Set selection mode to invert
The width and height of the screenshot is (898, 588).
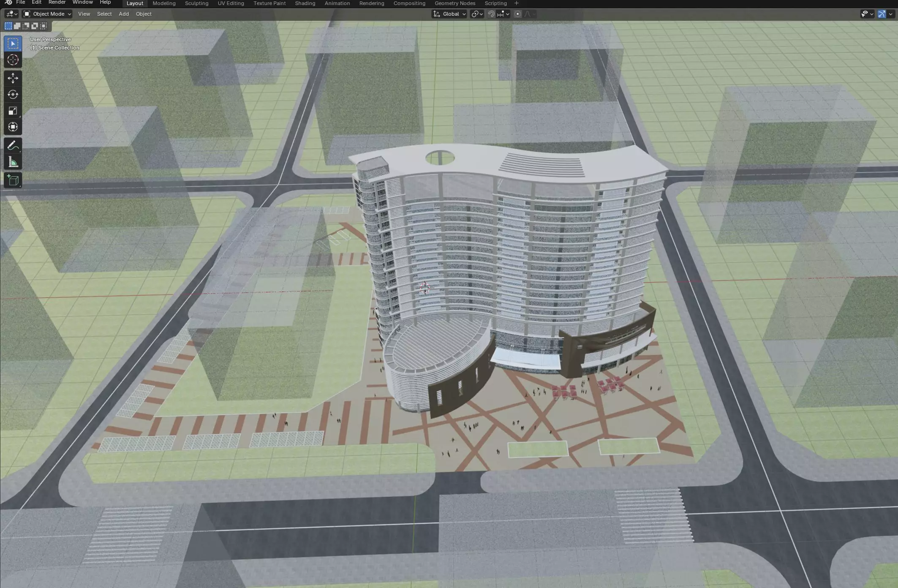35,26
